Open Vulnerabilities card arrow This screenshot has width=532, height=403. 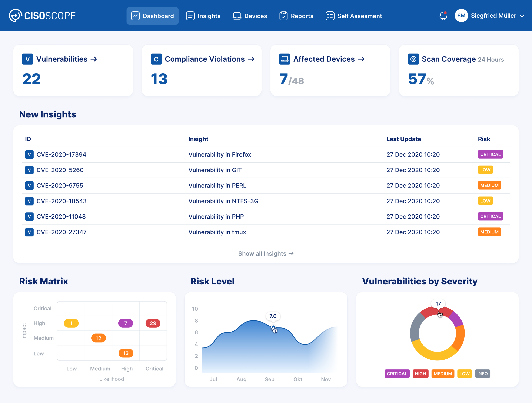coord(94,59)
